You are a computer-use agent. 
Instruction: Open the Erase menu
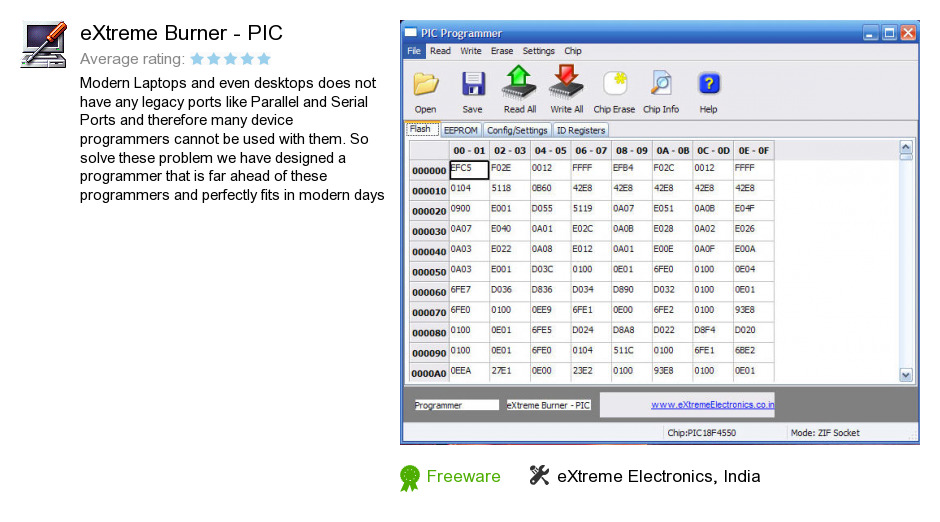502,51
